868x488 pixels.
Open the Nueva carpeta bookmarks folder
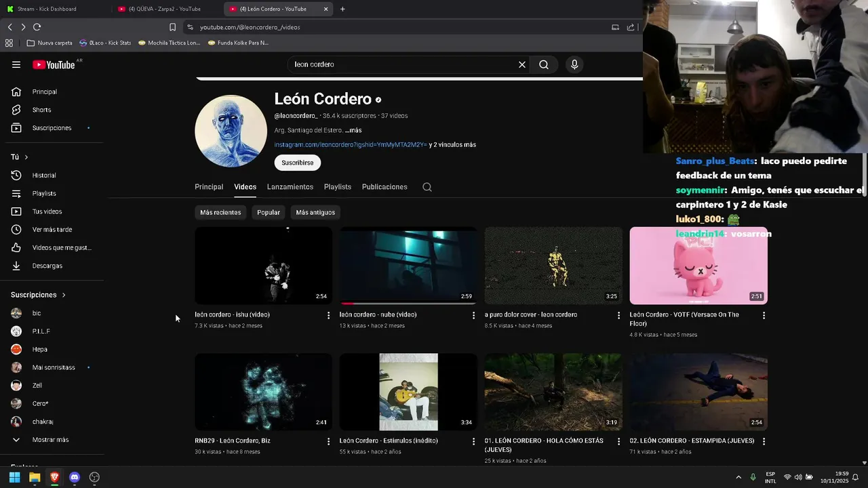(x=50, y=43)
